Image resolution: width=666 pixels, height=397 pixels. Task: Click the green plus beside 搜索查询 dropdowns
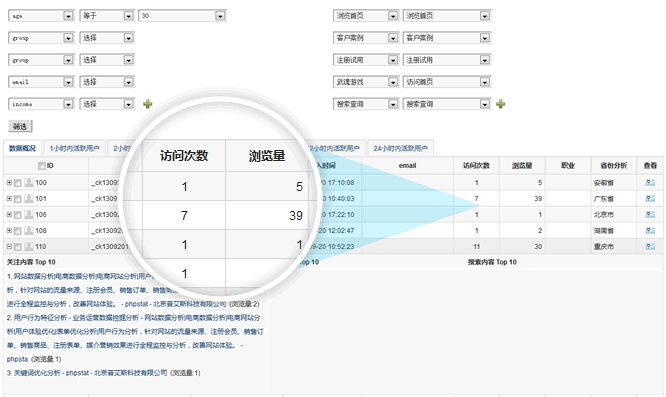point(501,104)
